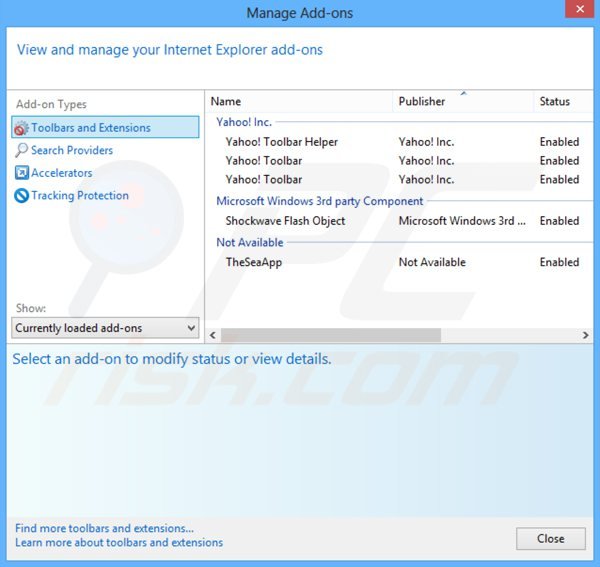Click the Toolbars and Extensions gear icon

click(21, 128)
